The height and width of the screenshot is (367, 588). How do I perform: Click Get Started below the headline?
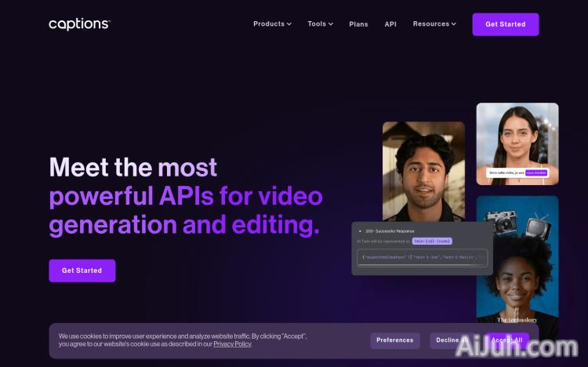point(82,271)
